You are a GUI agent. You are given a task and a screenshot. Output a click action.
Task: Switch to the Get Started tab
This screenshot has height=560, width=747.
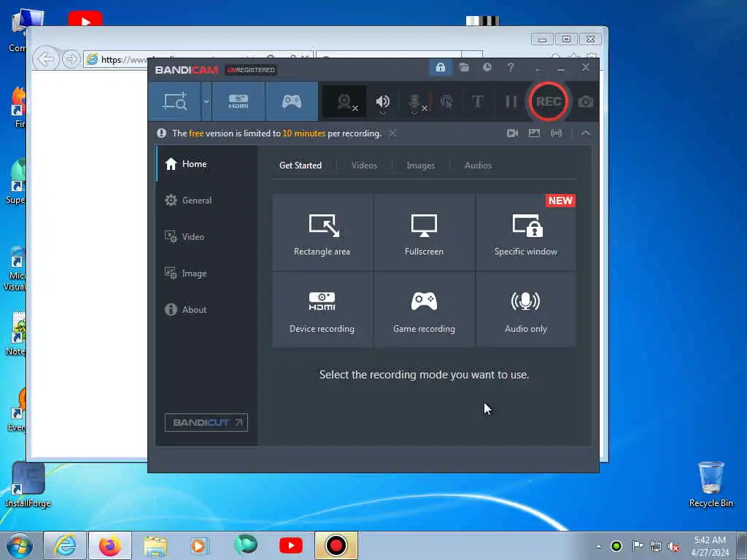pos(301,166)
